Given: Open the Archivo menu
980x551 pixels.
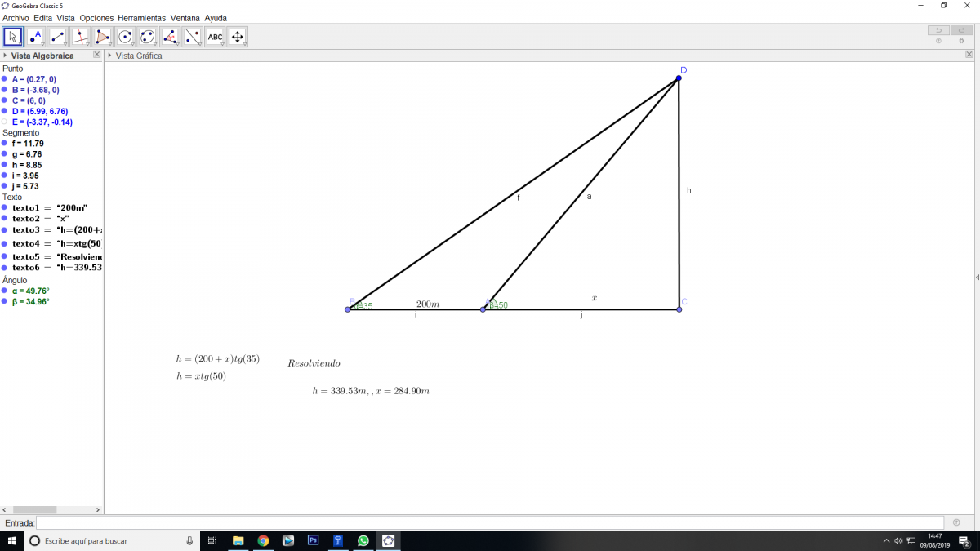Looking at the screenshot, I should 16,18.
